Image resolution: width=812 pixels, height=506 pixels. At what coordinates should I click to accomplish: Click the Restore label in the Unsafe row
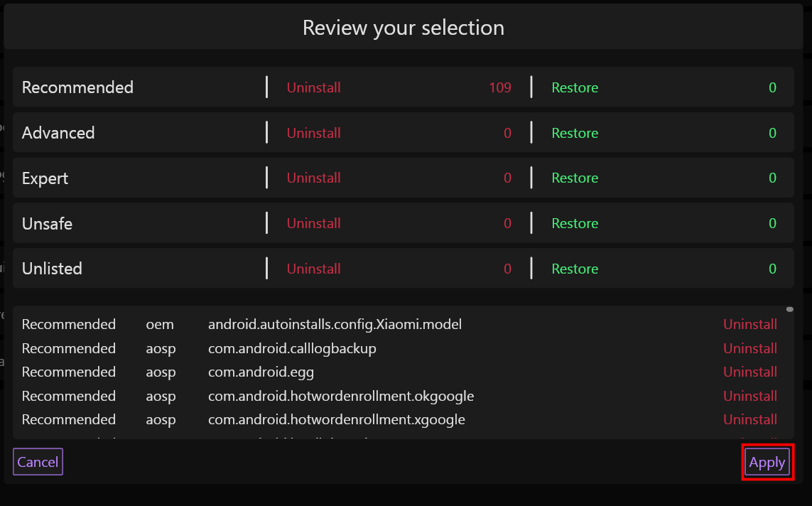575,222
